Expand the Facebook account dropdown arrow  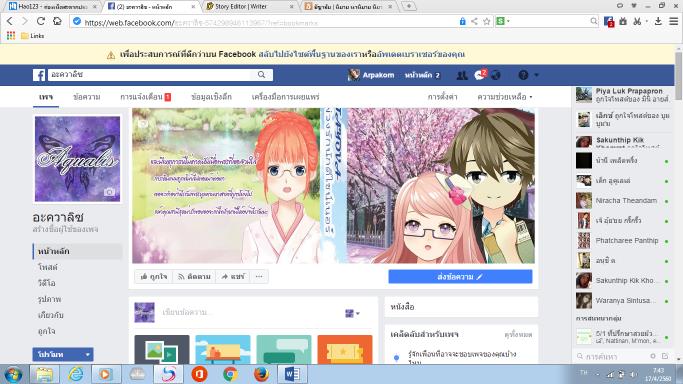536,75
